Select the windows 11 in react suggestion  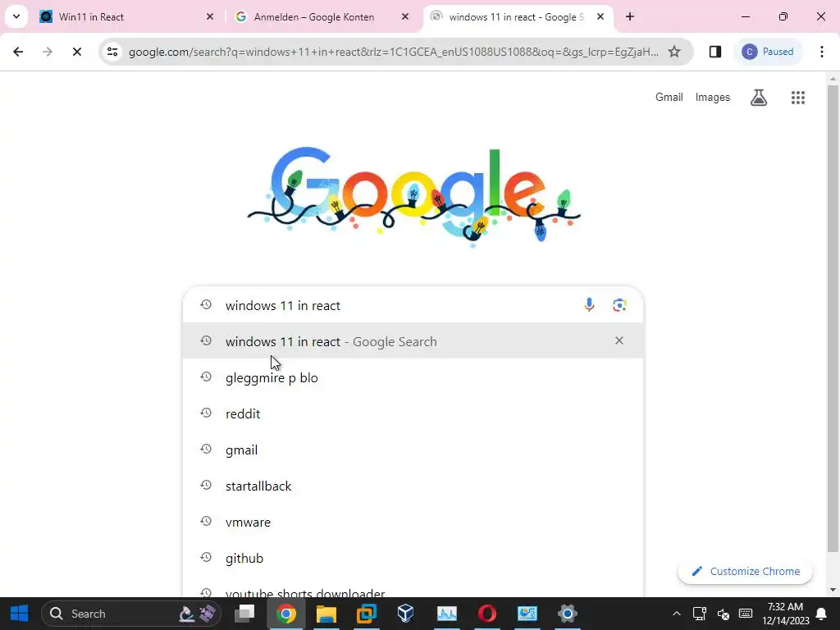tap(413, 341)
